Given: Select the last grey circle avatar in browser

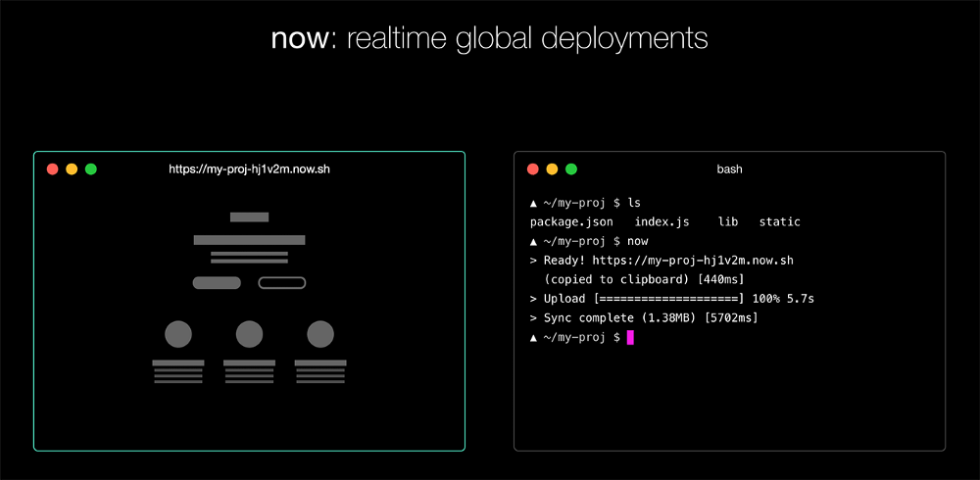Looking at the screenshot, I should coord(320,334).
